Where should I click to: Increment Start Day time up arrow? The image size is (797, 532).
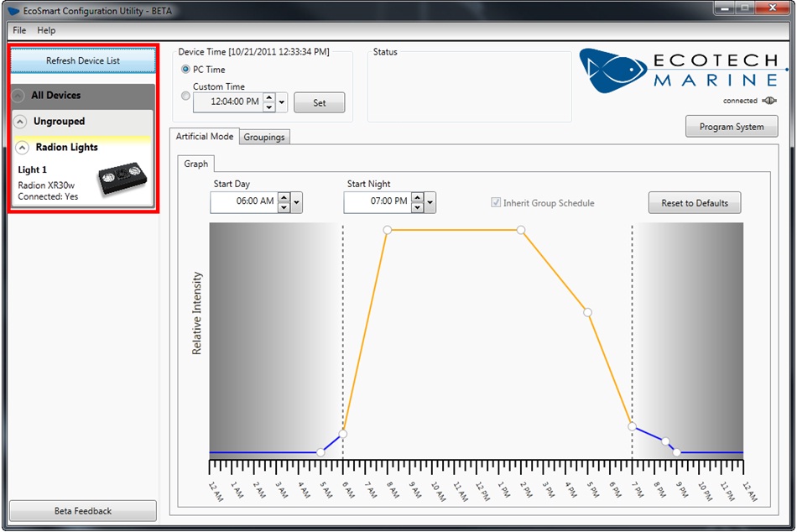(x=284, y=197)
